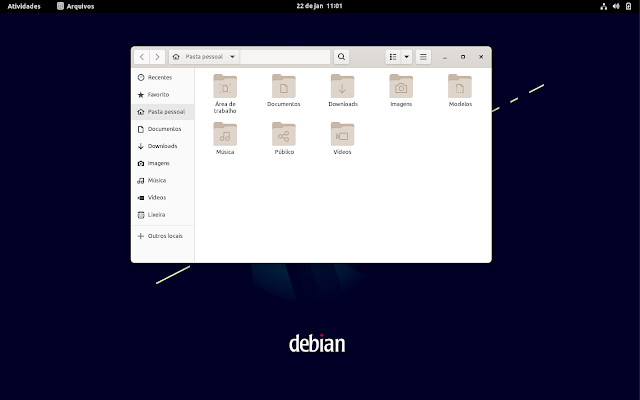This screenshot has height=400, width=640.
Task: Select Pasta pessoal in the sidebar
Action: [163, 112]
